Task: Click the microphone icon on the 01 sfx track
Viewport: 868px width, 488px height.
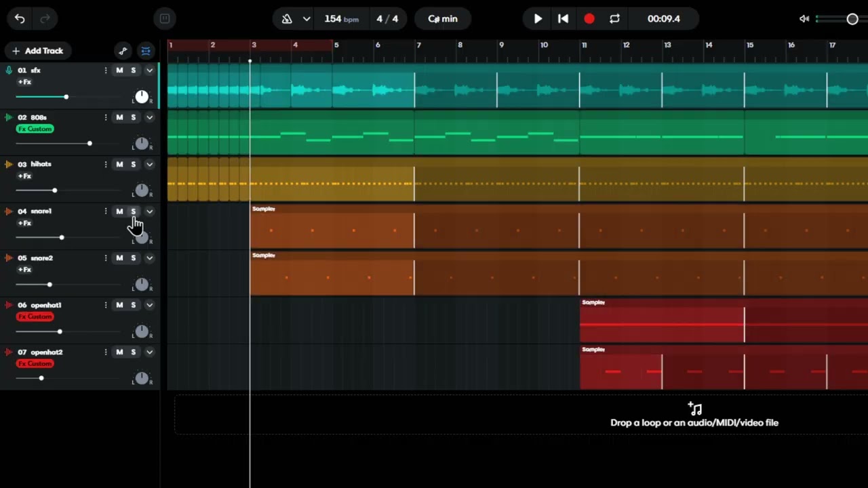Action: pyautogui.click(x=9, y=70)
